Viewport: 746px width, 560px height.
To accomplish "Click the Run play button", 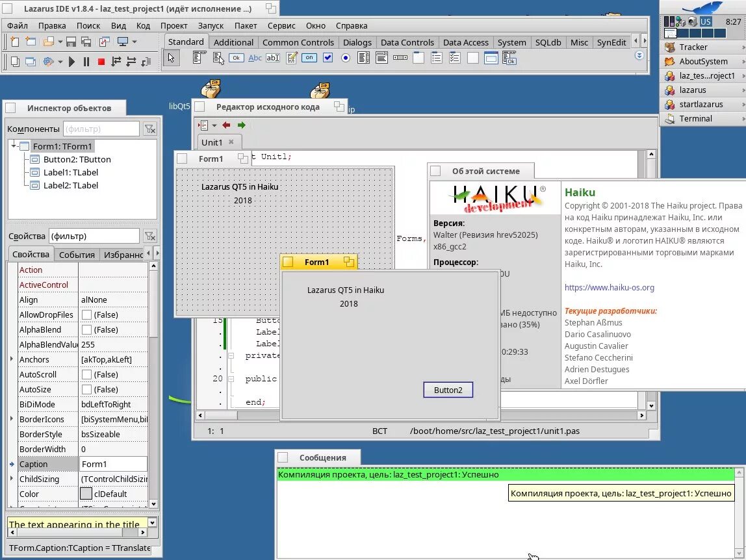I will pyautogui.click(x=71, y=61).
